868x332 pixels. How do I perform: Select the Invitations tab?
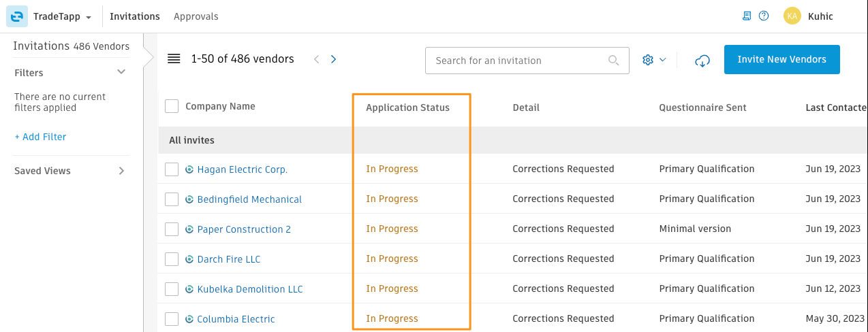135,16
